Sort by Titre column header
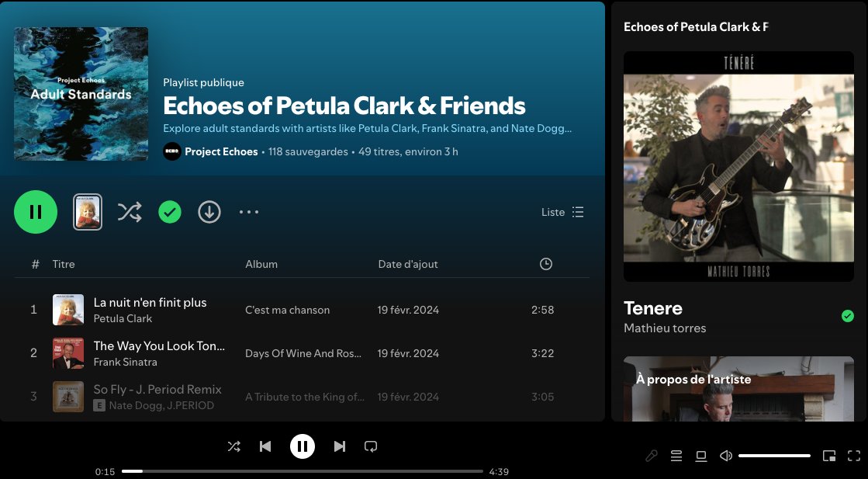 [x=64, y=264]
